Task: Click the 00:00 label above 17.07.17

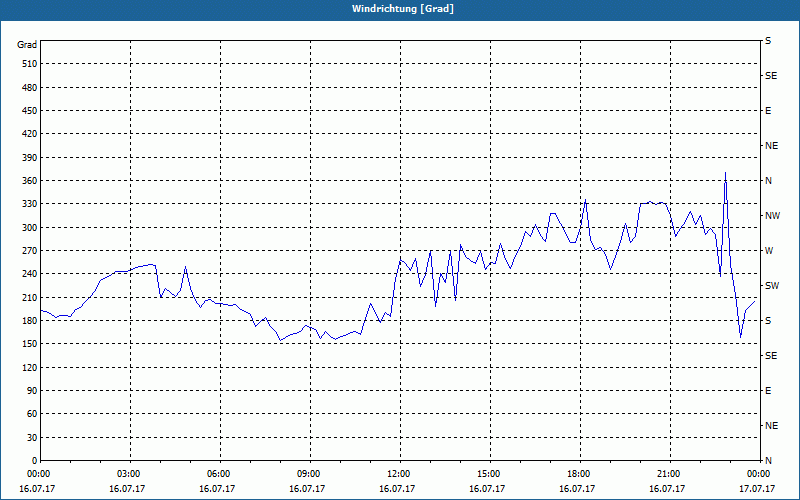Action: (760, 473)
